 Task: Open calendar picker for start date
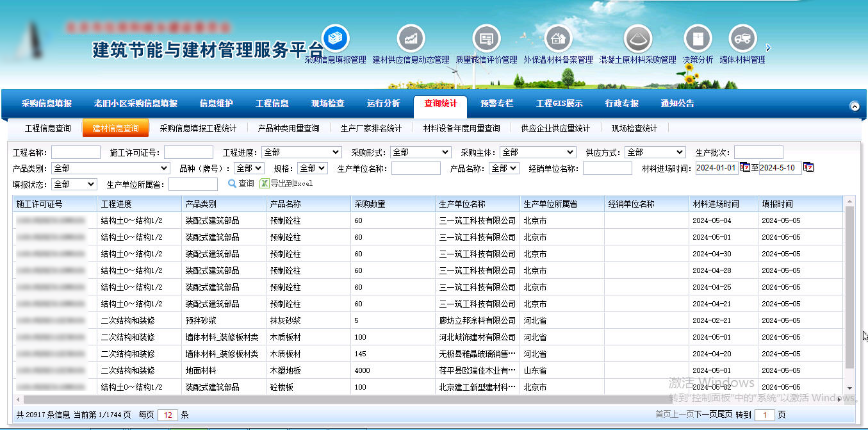(744, 168)
